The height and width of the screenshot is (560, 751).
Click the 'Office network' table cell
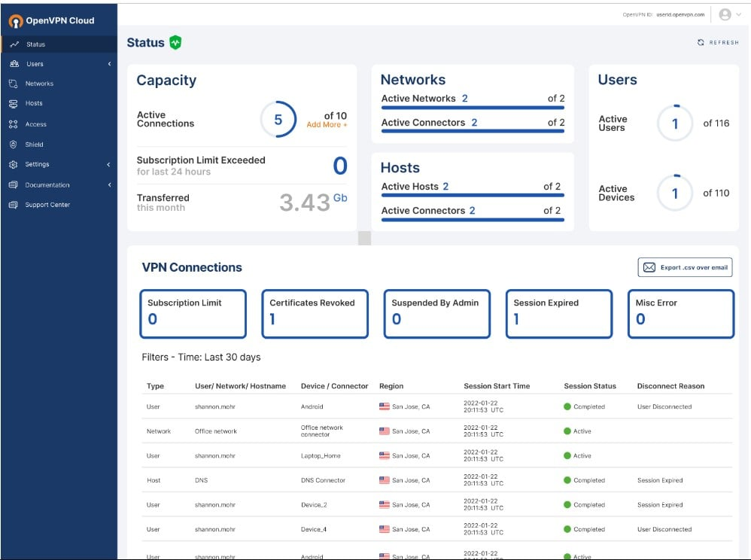pos(215,431)
